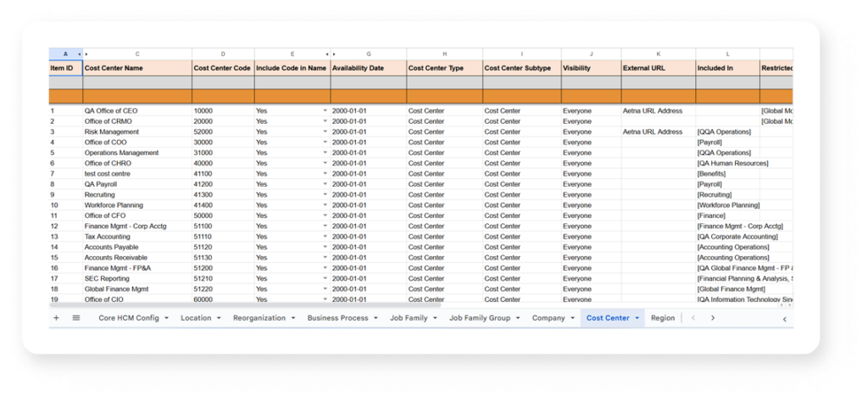Add a new sheet with the plus icon

click(56, 318)
